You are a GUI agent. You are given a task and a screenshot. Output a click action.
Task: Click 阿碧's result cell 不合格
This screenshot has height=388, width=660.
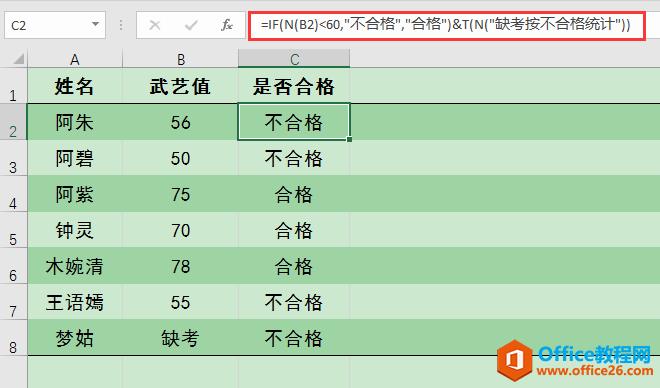point(294,158)
